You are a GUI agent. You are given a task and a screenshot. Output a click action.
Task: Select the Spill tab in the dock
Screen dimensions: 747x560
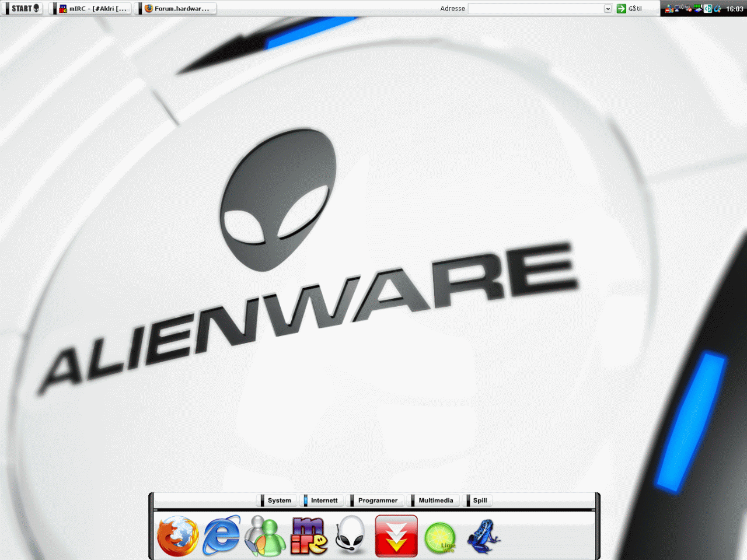[x=478, y=501]
